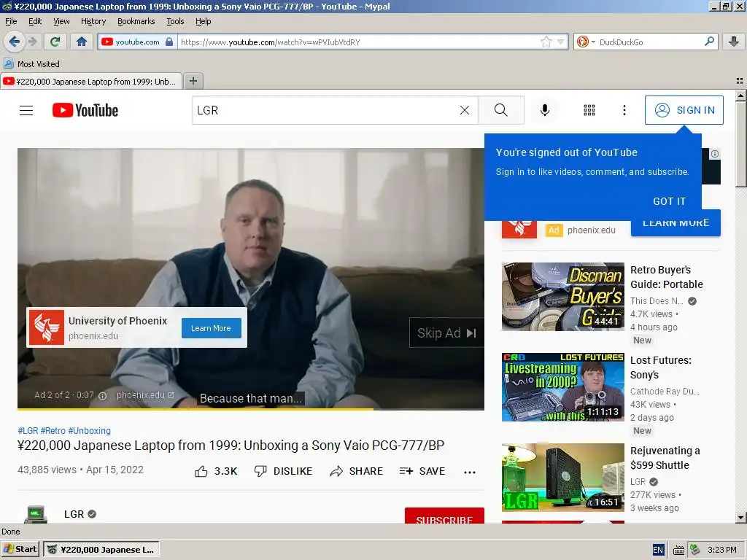Open the Discman Buyer's Guide video thumbnail
This screenshot has height=560, width=747.
(x=562, y=297)
